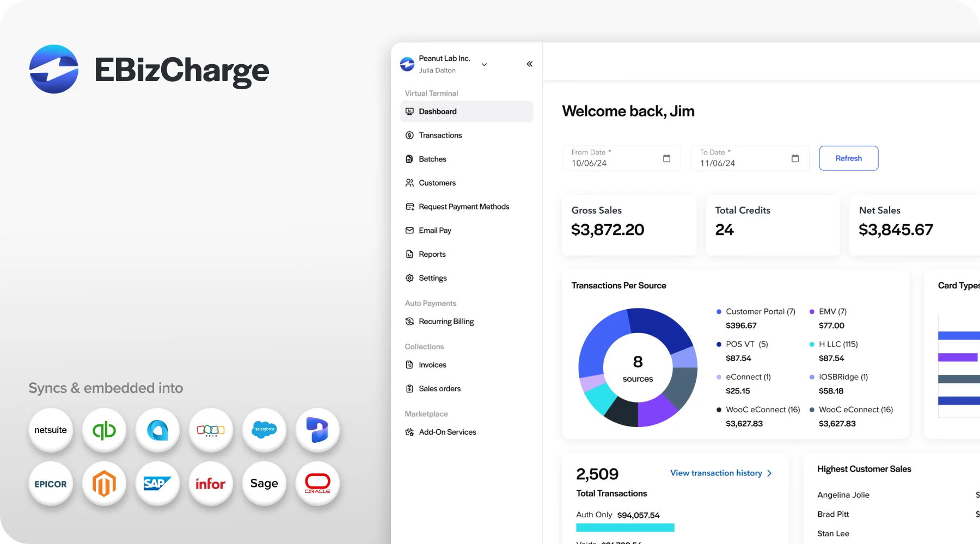This screenshot has height=544, width=980.
Task: Click the Recurring Billing icon
Action: (x=409, y=322)
